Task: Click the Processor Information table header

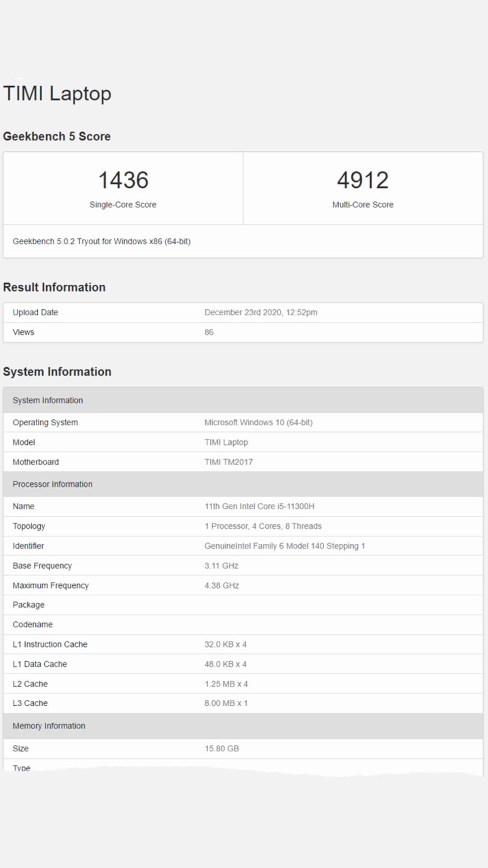Action: 243,484
